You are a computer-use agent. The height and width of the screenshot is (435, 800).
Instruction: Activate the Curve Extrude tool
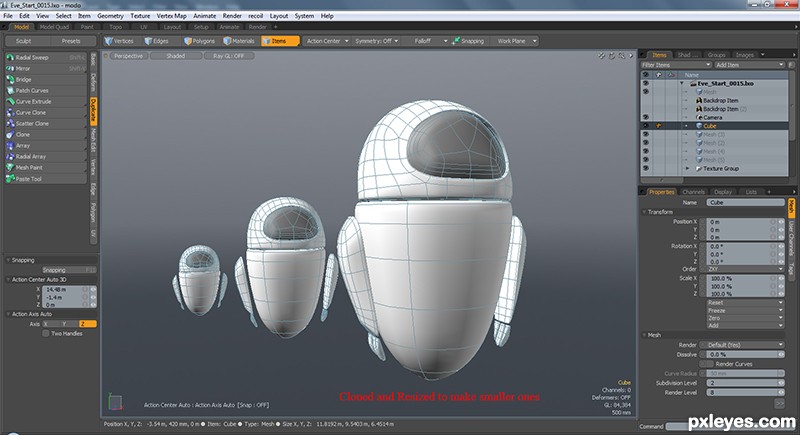(45, 101)
